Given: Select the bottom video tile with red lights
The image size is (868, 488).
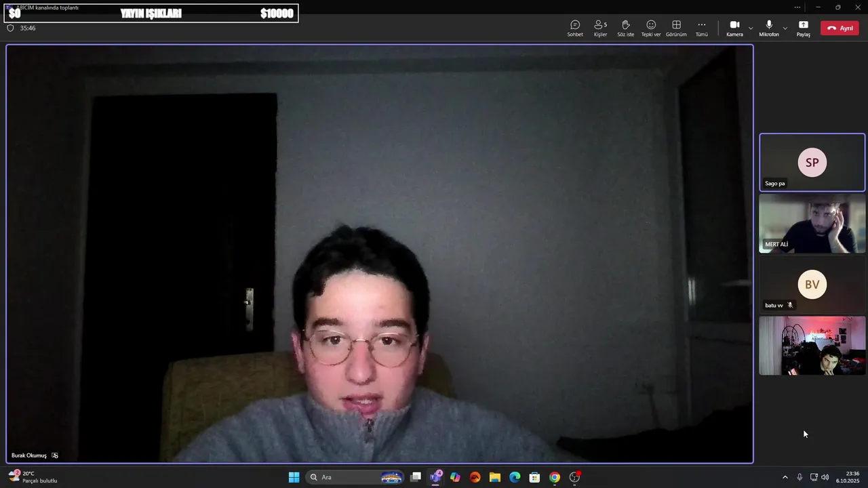Looking at the screenshot, I should [x=812, y=346].
